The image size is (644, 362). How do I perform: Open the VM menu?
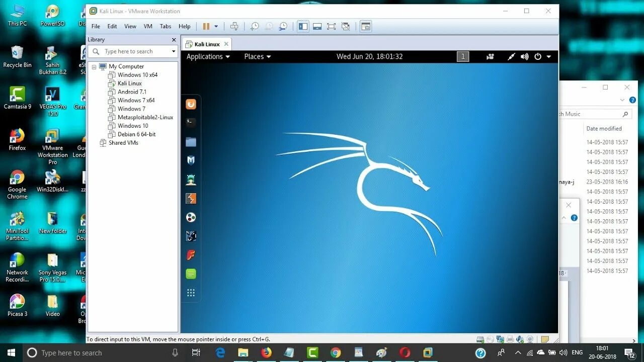[148, 26]
